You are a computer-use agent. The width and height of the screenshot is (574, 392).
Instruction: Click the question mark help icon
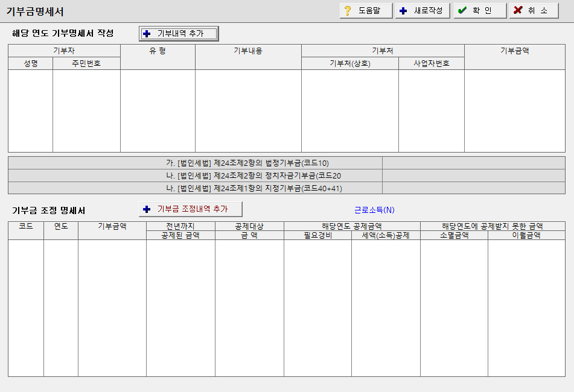coord(348,11)
